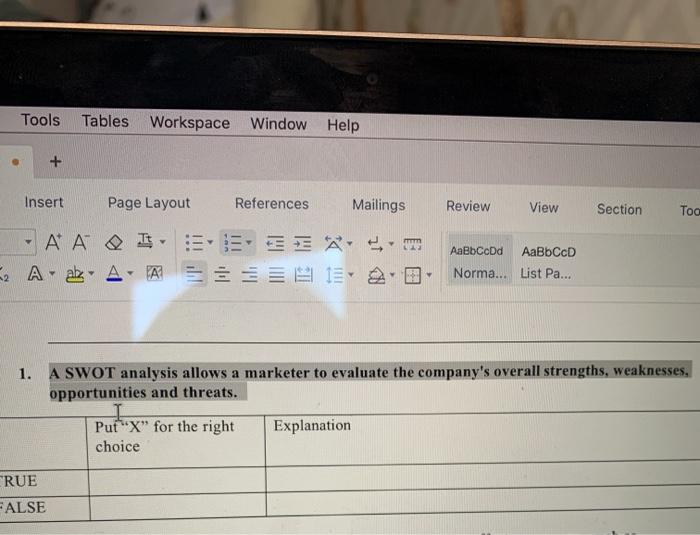Click the line spacing icon

point(334,275)
